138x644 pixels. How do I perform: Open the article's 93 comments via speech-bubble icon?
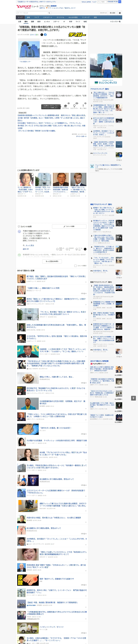[x=32, y=35]
